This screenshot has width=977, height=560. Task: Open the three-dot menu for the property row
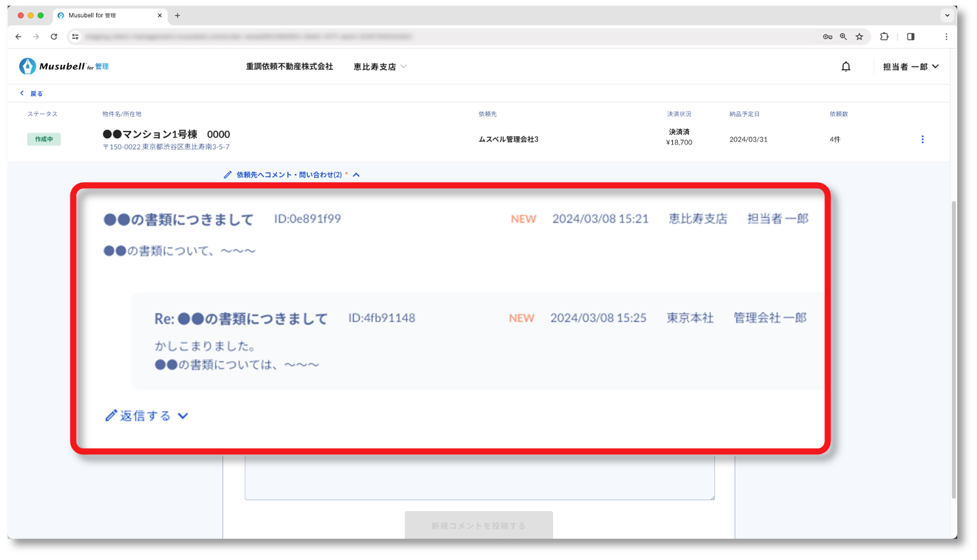tap(922, 140)
